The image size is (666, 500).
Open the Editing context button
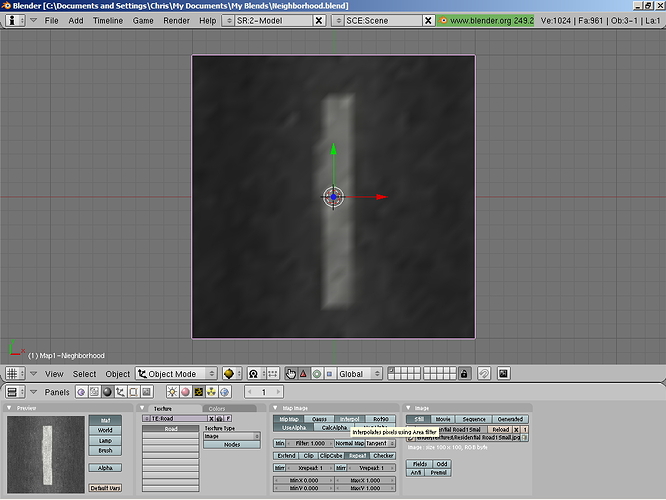pyautogui.click(x=133, y=392)
